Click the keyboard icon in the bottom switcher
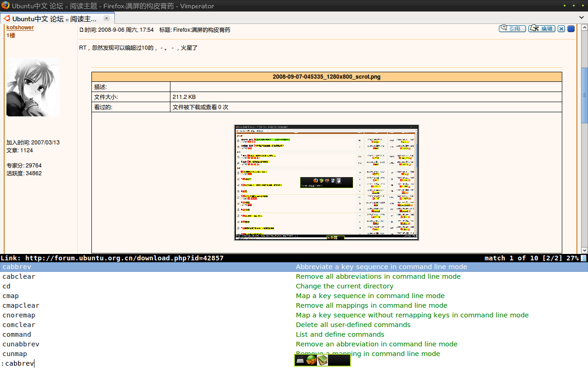This screenshot has height=368, width=588. click(x=300, y=360)
